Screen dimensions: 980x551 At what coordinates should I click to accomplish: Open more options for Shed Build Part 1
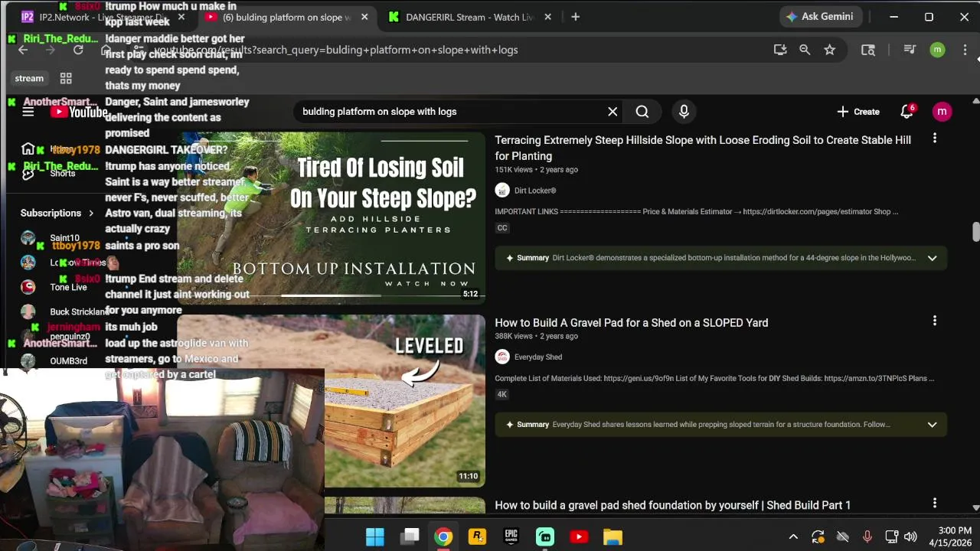tap(934, 503)
